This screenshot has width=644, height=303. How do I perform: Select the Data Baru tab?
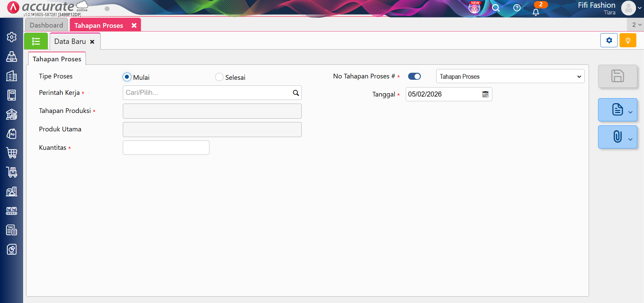tap(70, 42)
